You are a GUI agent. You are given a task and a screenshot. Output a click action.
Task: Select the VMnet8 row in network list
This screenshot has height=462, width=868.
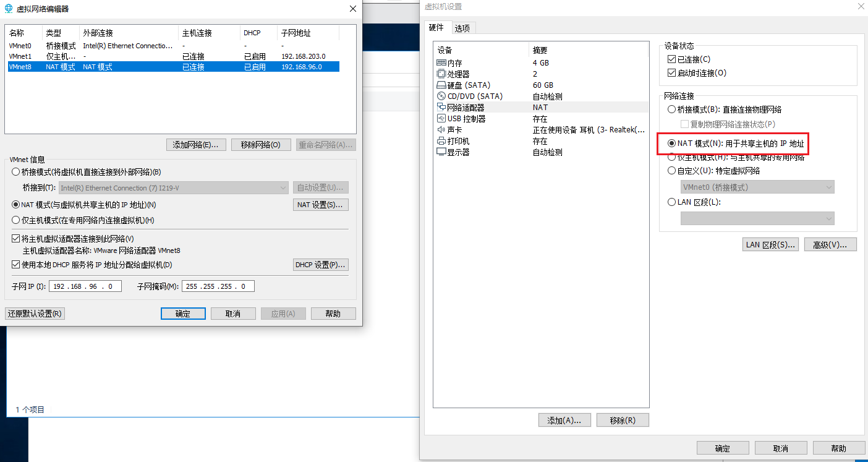173,67
